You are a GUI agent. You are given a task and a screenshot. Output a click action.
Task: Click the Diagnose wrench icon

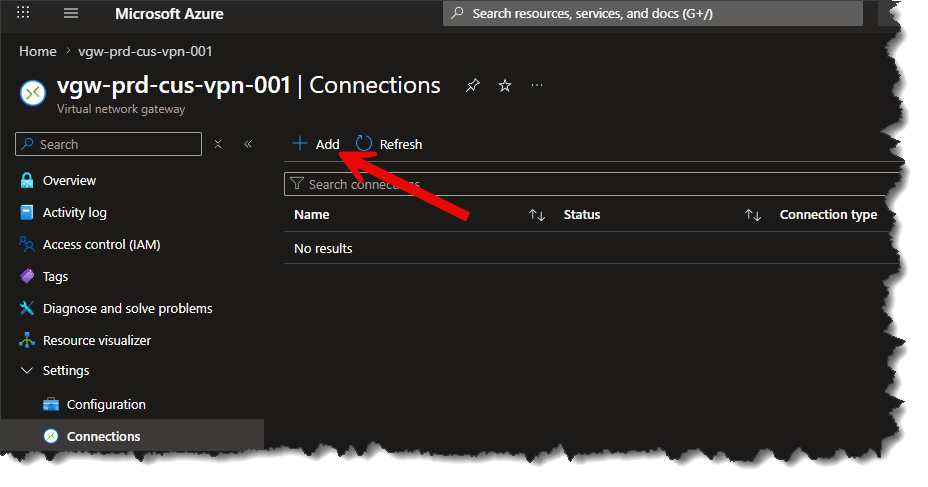[27, 308]
